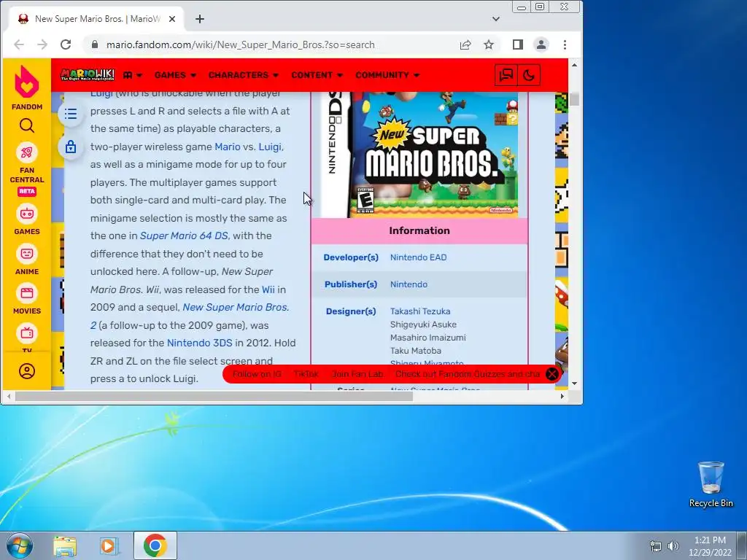This screenshot has width=747, height=560.
Task: Click scroll down arrow on vertical scrollbar
Action: [574, 384]
